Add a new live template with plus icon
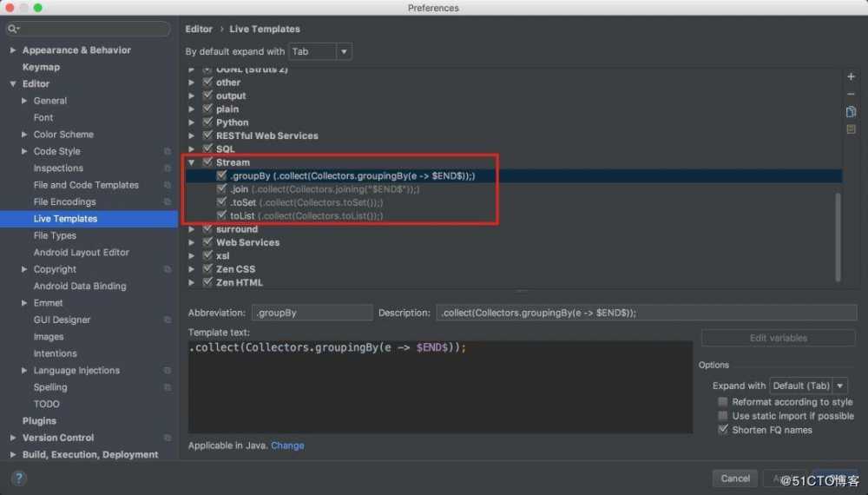The image size is (868, 495). (x=851, y=76)
